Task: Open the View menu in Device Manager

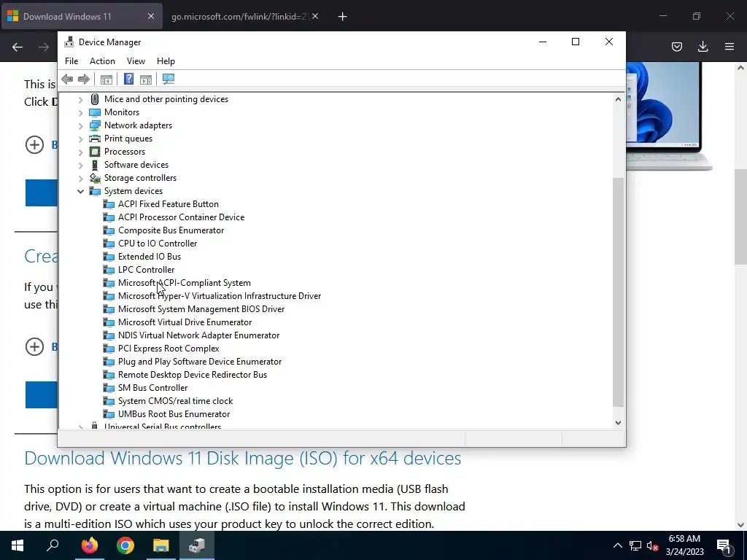Action: point(136,61)
